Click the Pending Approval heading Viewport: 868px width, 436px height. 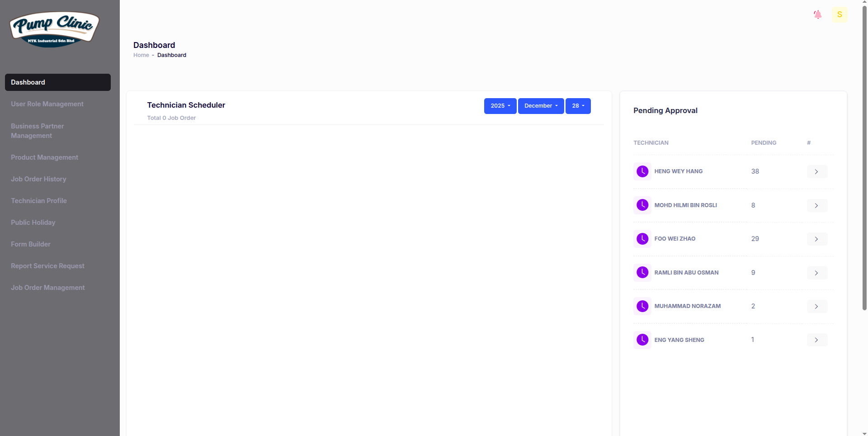point(665,110)
